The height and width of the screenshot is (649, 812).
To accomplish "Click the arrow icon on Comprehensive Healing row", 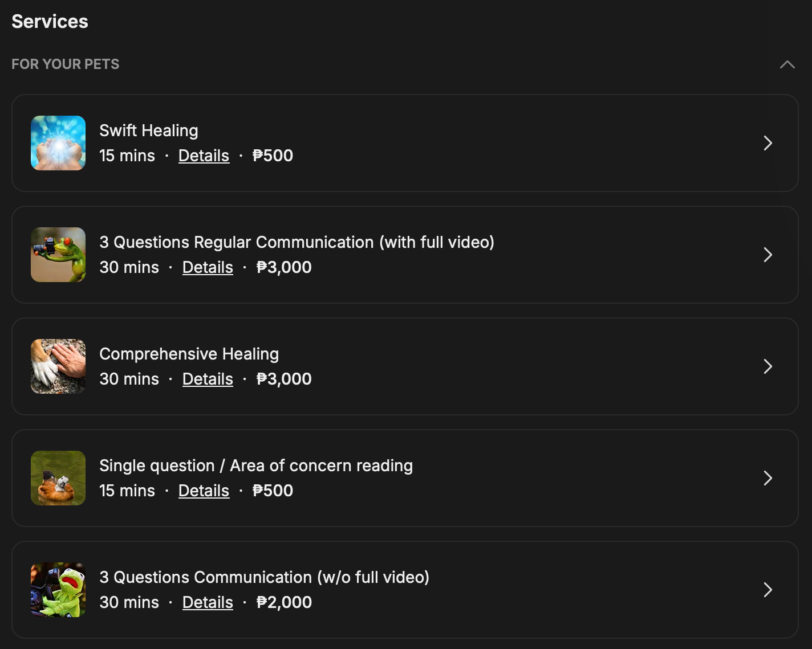I will (x=768, y=366).
